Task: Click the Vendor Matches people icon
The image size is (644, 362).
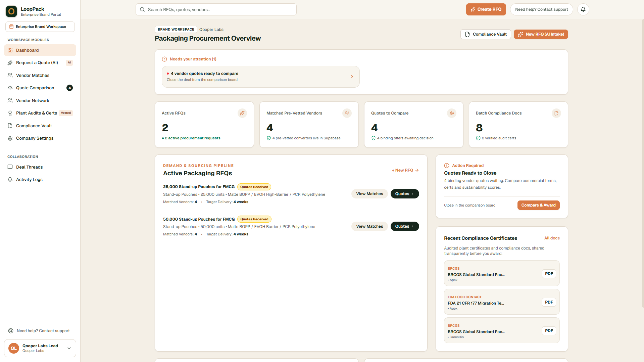Action: coord(10,75)
